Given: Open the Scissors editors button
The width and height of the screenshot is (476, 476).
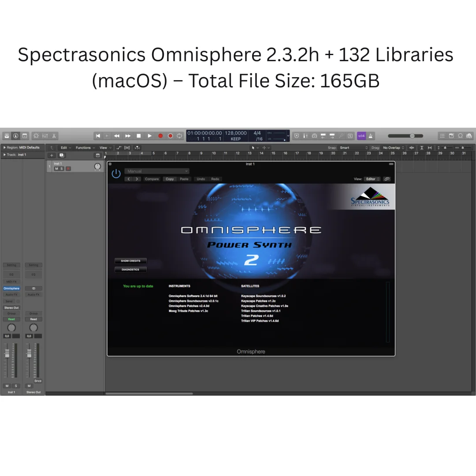Looking at the screenshot, I should tap(54, 136).
